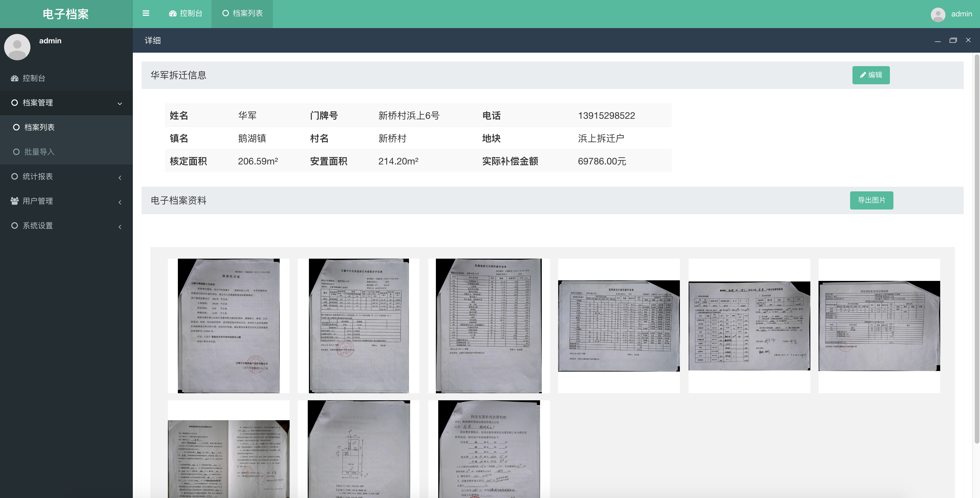Screen dimensions: 980x498
Task: Open the first scanned document thumbnail 致委托方函
Action: (229, 326)
